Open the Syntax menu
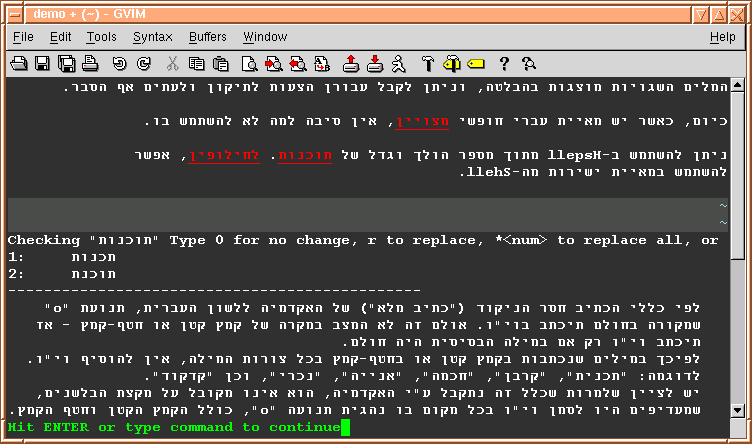Image resolution: width=752 pixels, height=444 pixels. tap(153, 37)
